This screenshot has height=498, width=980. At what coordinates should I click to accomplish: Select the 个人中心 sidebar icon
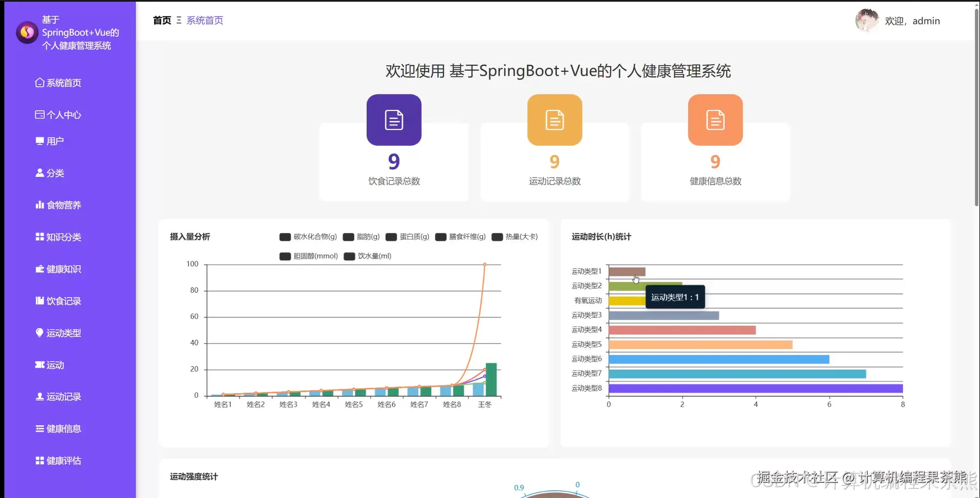39,114
